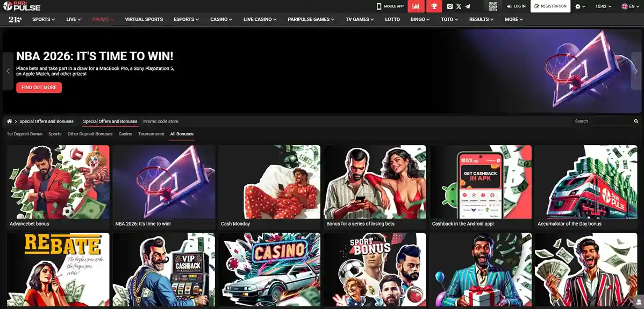Click the X (Twitter) icon
This screenshot has height=309, width=644.
tap(459, 6)
